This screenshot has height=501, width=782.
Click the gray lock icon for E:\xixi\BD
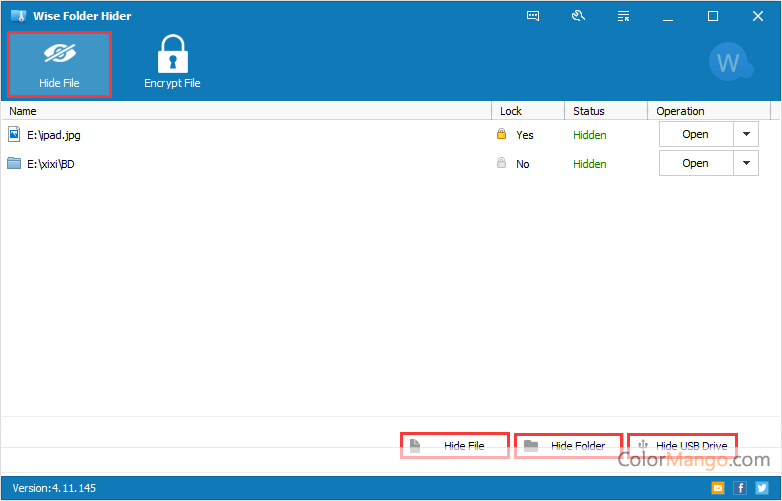coord(502,163)
